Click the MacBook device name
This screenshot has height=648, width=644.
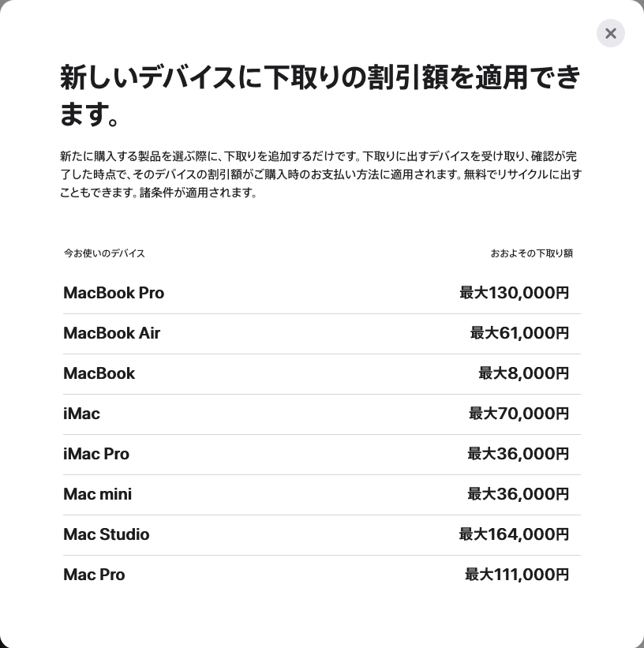coord(99,373)
